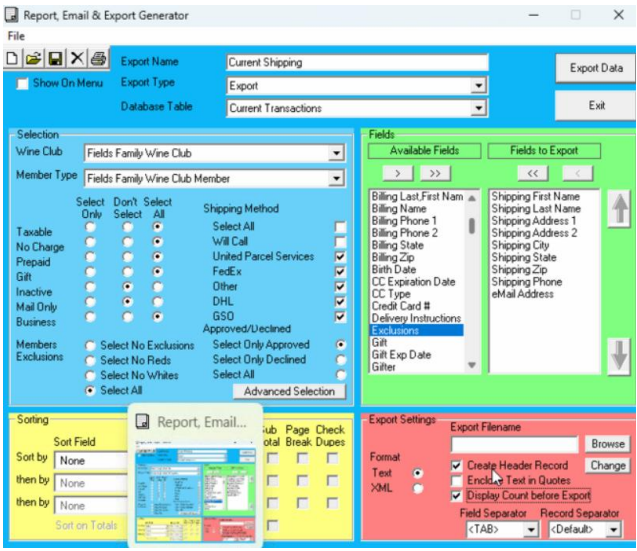
Task: Expand the Member Type dropdown
Action: (336, 178)
